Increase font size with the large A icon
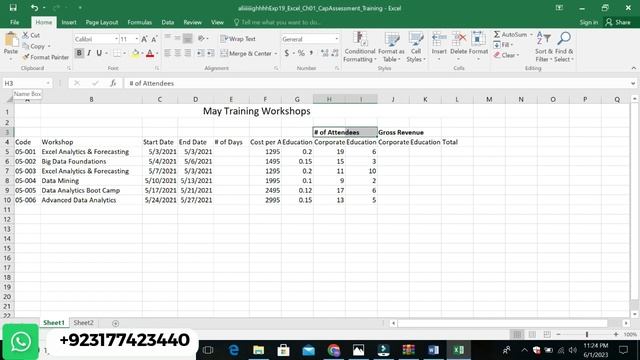The height and width of the screenshot is (360, 640). click(144, 39)
